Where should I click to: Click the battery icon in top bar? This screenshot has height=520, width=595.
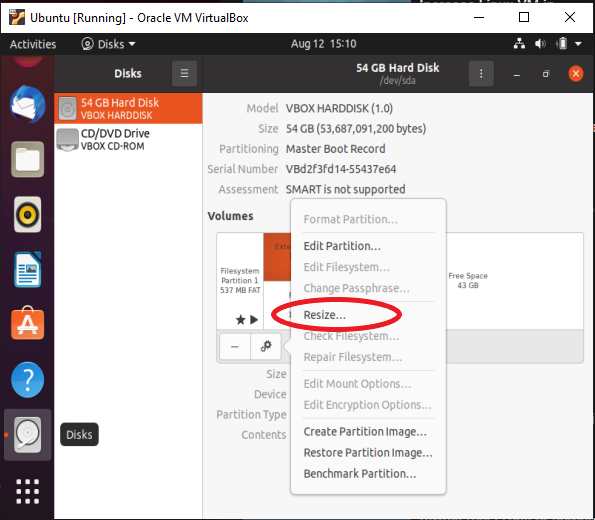[562, 44]
